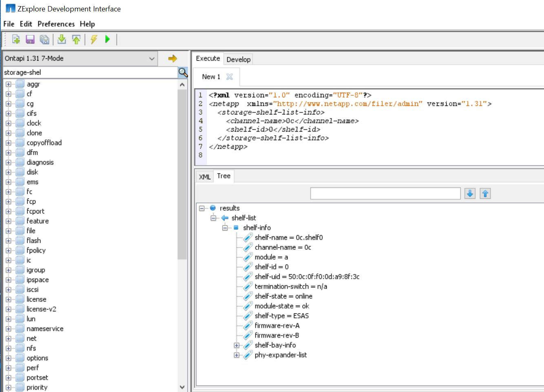This screenshot has width=544, height=392.
Task: Click the API list scrollbar down arrow
Action: pyautogui.click(x=182, y=387)
